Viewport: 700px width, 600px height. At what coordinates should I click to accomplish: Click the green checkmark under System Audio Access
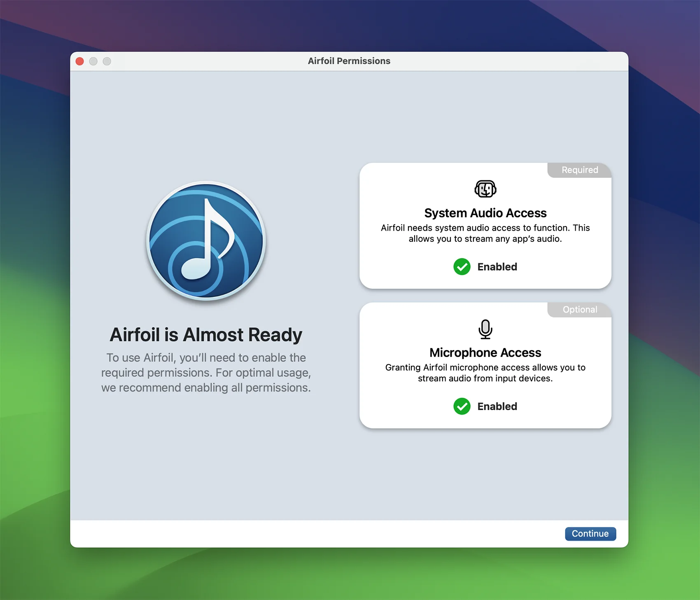pyautogui.click(x=462, y=267)
